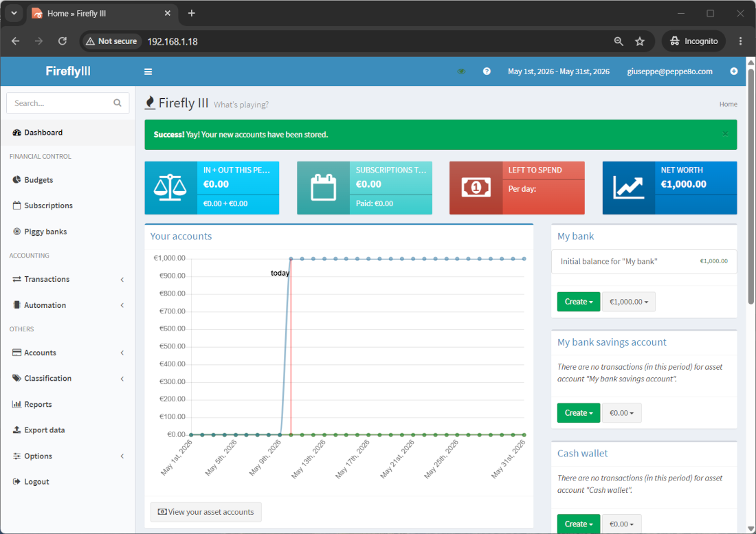Open the tab search dropdown arrow
Viewport: 756px width, 534px height.
[14, 14]
